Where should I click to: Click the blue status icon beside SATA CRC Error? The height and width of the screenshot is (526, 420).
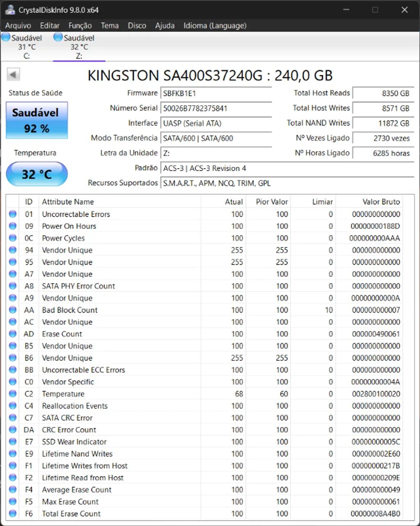[x=12, y=418]
